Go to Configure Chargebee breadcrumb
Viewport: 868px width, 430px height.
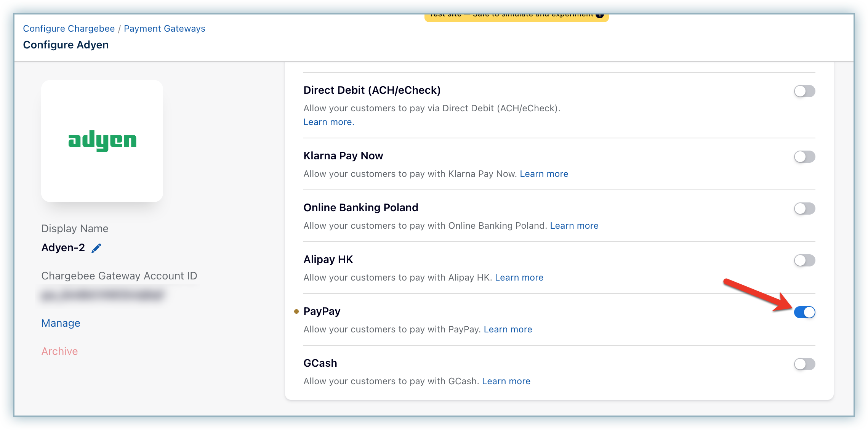[x=69, y=29]
